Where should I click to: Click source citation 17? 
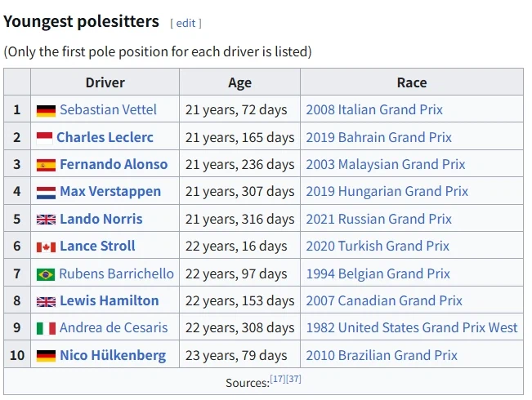(278, 380)
